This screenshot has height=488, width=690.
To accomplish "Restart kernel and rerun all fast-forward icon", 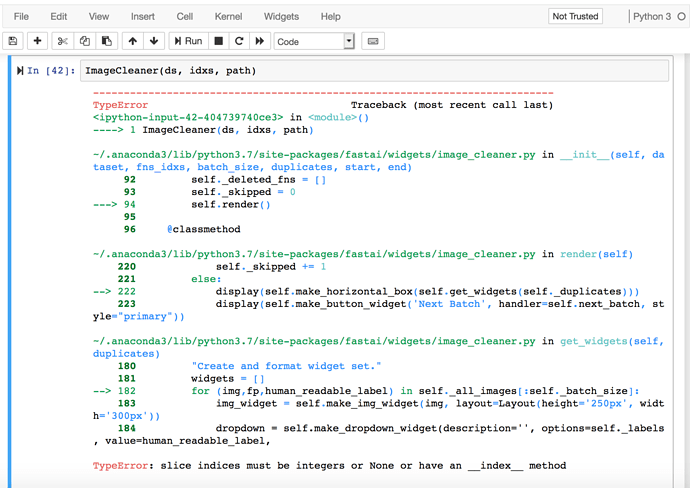I will [x=259, y=41].
